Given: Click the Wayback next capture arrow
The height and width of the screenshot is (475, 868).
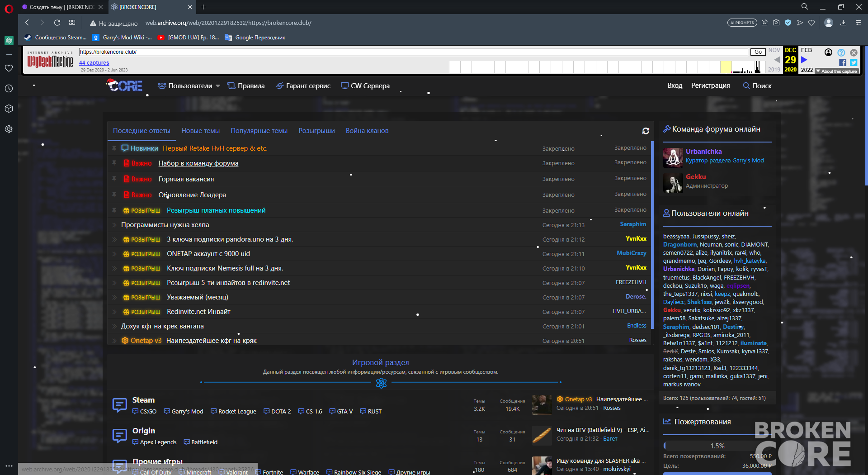Looking at the screenshot, I should pos(804,60).
